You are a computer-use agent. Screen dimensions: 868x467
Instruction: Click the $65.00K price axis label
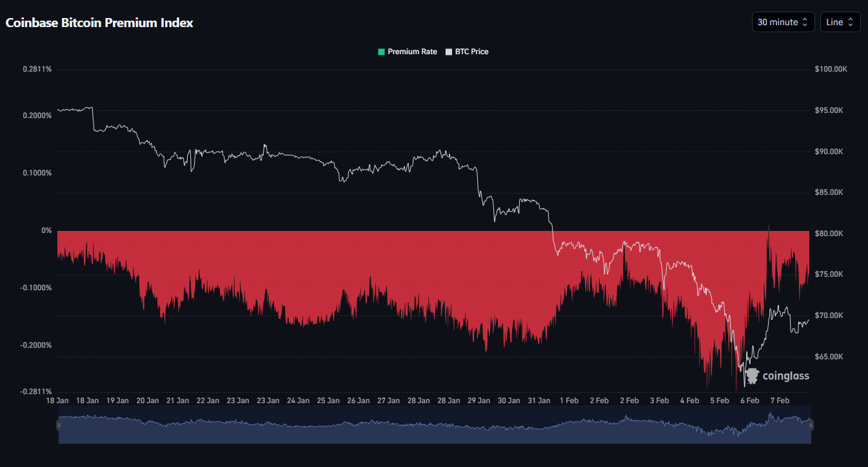pos(829,357)
